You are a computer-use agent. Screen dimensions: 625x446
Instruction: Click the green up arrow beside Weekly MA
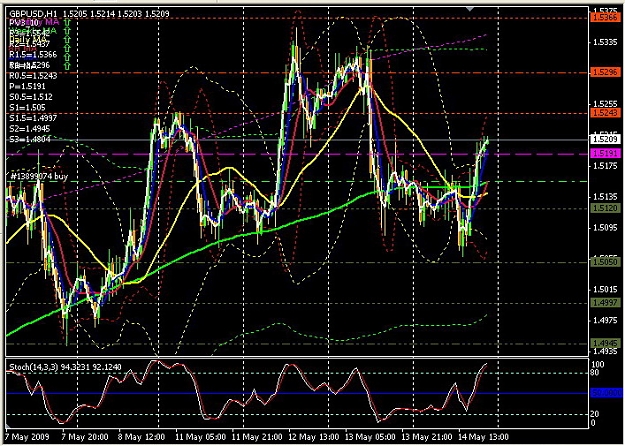(x=67, y=31)
